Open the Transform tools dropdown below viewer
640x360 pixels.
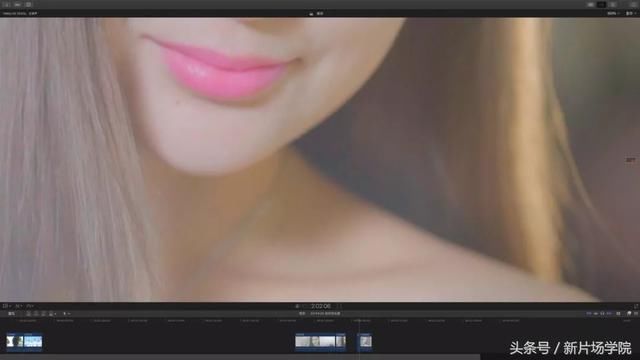coord(6,306)
